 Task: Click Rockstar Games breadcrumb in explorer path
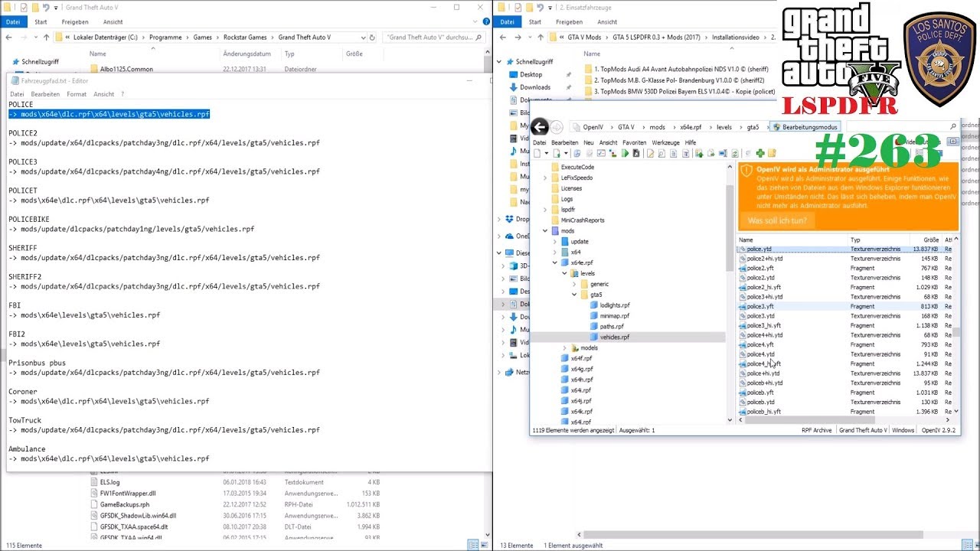pos(245,37)
